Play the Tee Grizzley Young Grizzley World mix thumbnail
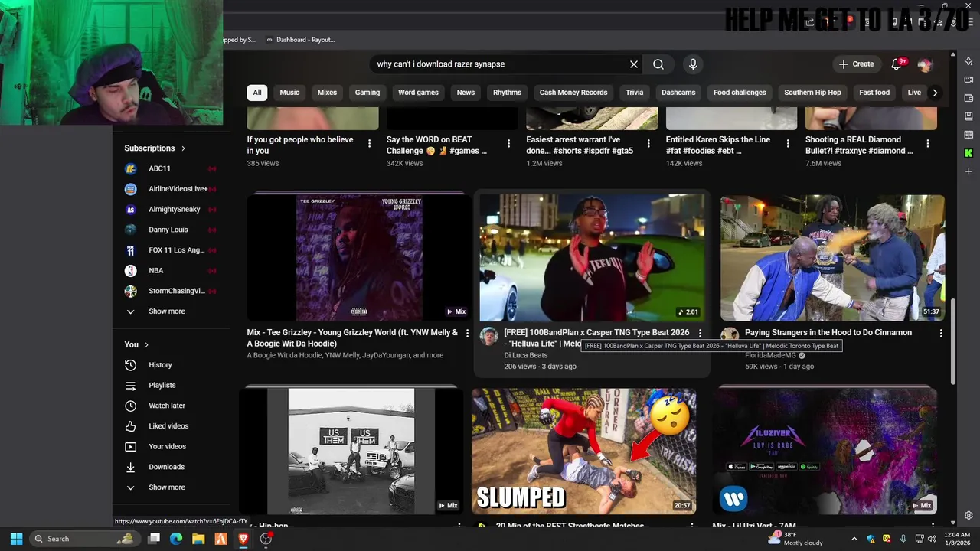The image size is (980, 551). (x=359, y=257)
